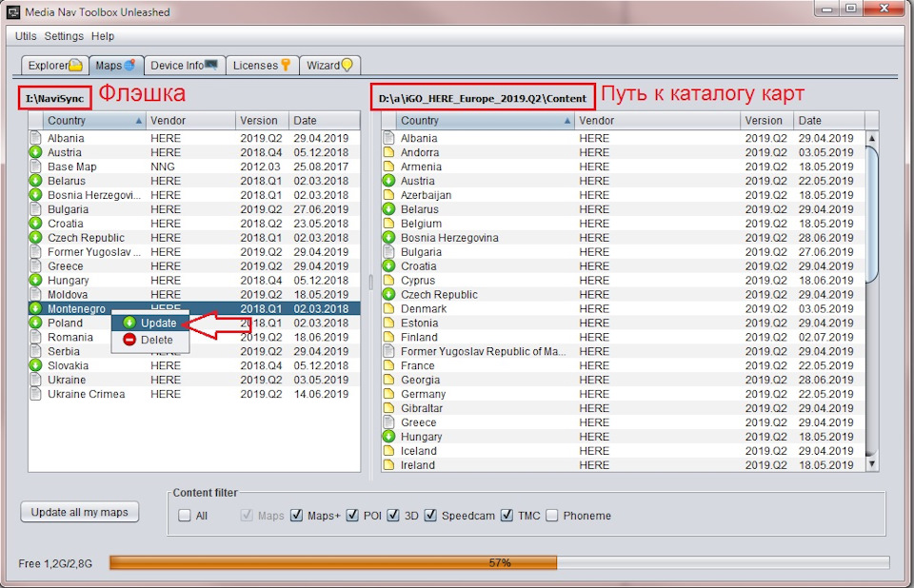The width and height of the screenshot is (914, 588).
Task: Click folder icon beside Denmark
Action: [388, 308]
